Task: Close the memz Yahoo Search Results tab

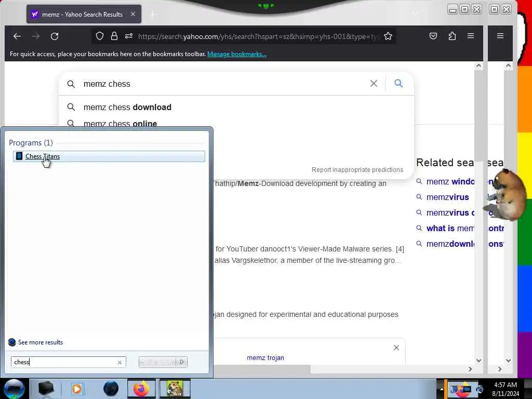Action: [x=133, y=14]
